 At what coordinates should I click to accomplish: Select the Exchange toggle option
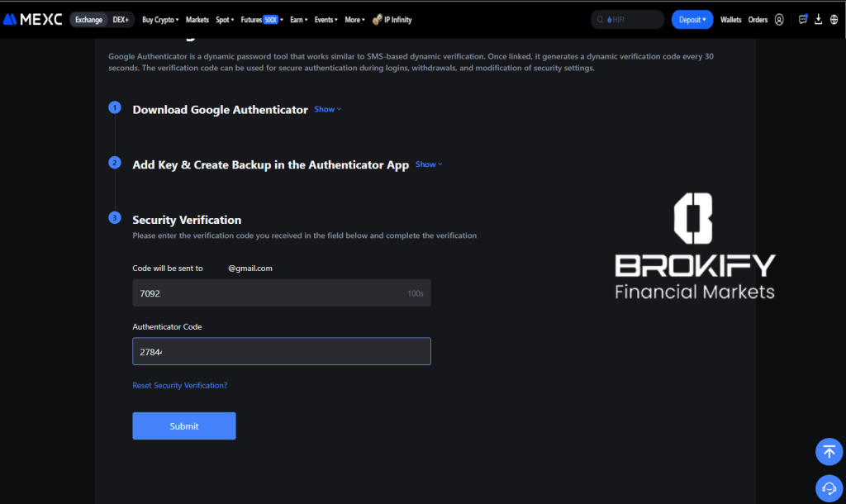point(88,19)
